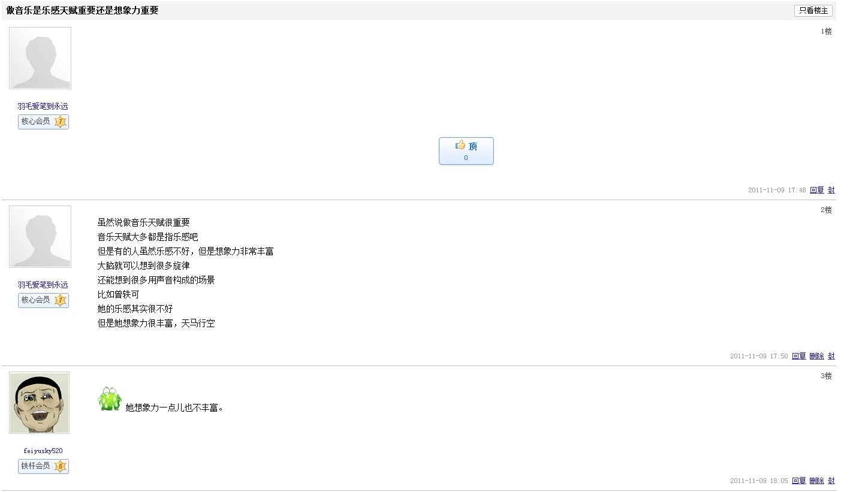Click 封 on the 2楼 post

(831, 356)
